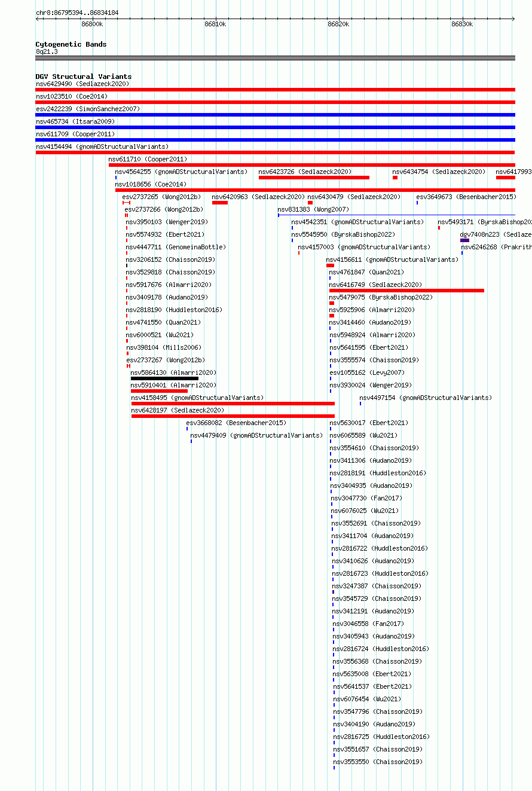Screen dimensions: 532x791
Task: Open nsv5479075 (ByrskaBishop2022) variant
Action: tap(381, 298)
